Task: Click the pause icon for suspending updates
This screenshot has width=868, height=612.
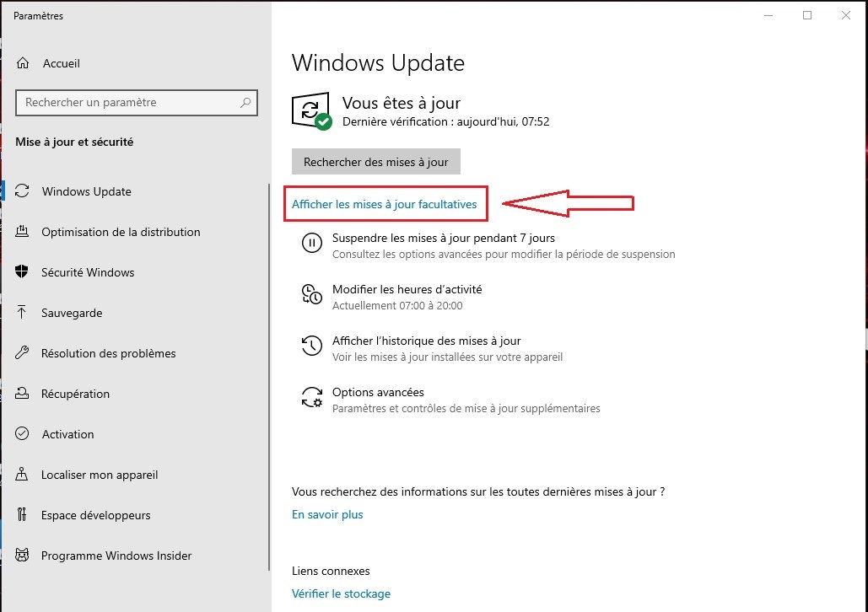Action: click(311, 243)
